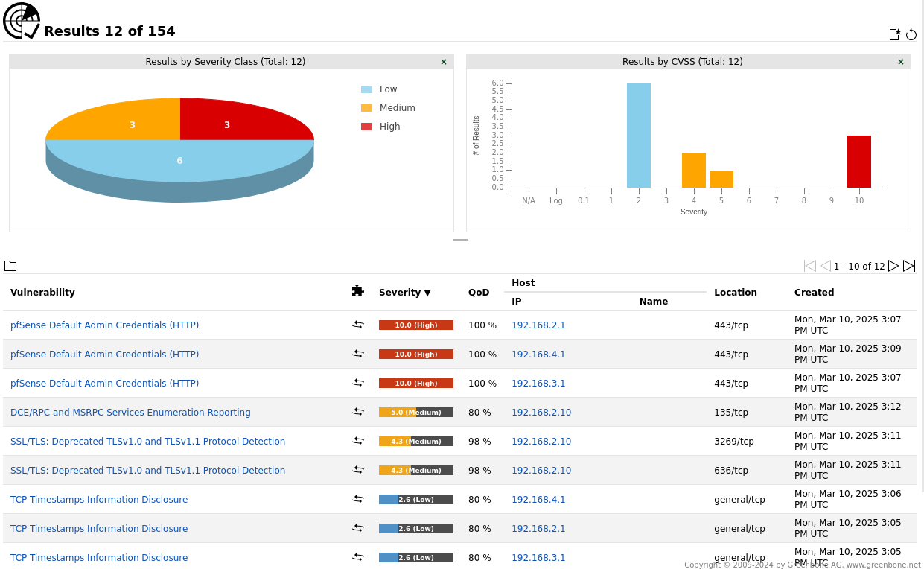Open host 192.168.4.1 in pfSense row
Image resolution: width=924 pixels, height=569 pixels.
tap(538, 355)
